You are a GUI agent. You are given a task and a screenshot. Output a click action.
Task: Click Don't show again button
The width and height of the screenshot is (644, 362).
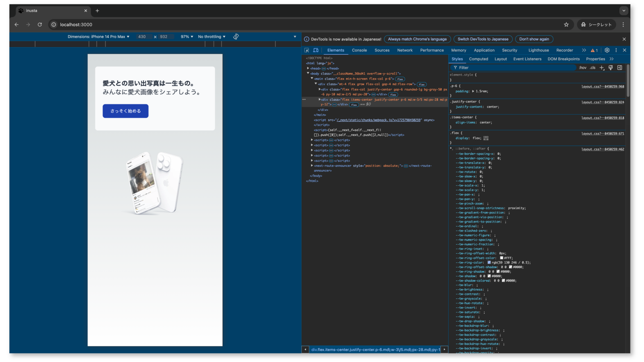click(x=534, y=39)
